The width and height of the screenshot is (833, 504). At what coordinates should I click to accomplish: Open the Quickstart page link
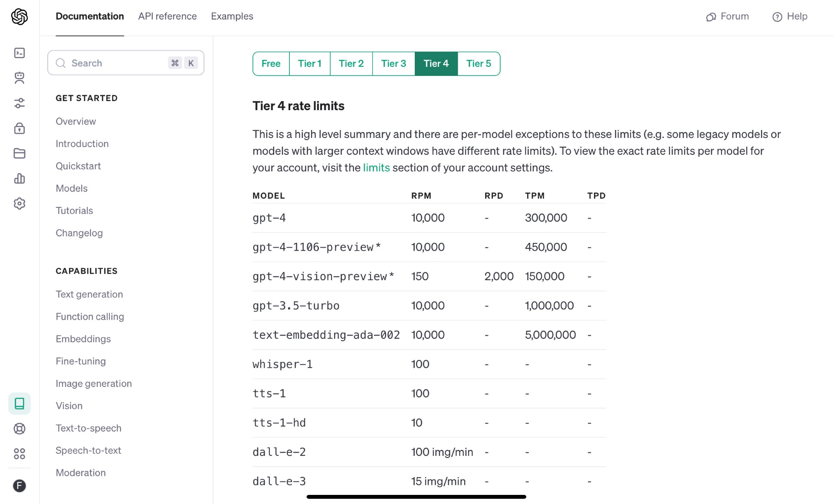78,166
